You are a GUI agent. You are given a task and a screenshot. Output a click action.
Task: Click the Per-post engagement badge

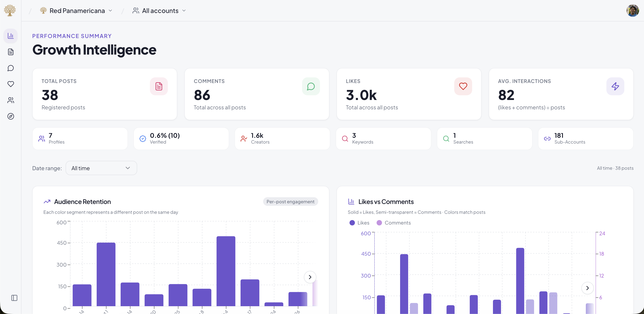pos(290,202)
